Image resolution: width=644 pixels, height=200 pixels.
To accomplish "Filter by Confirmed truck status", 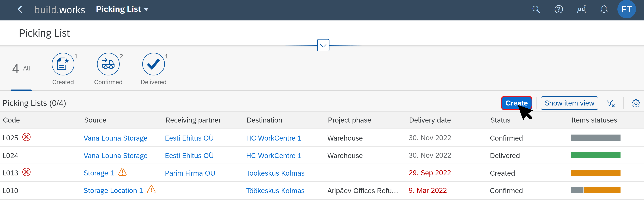I will [108, 64].
